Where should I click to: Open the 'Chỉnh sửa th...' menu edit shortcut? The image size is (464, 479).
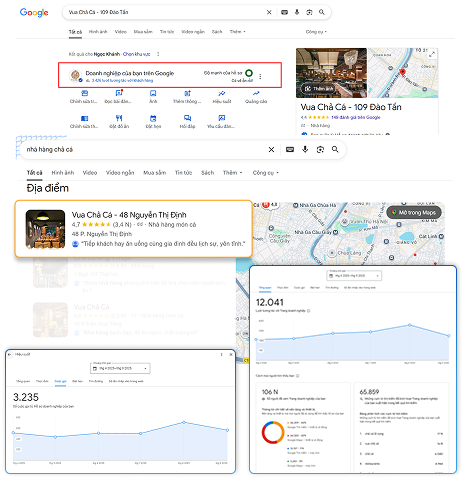coord(84,122)
